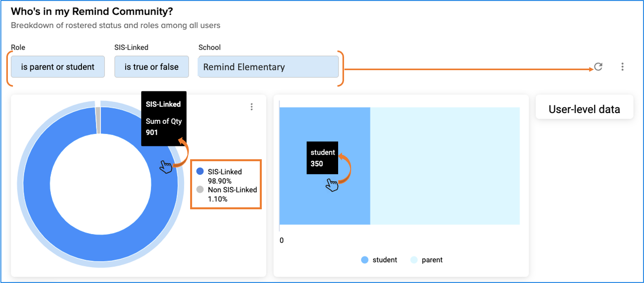Select the light-blue parent bar segment
Image resolution: width=644 pixels, height=283 pixels.
tap(445, 166)
